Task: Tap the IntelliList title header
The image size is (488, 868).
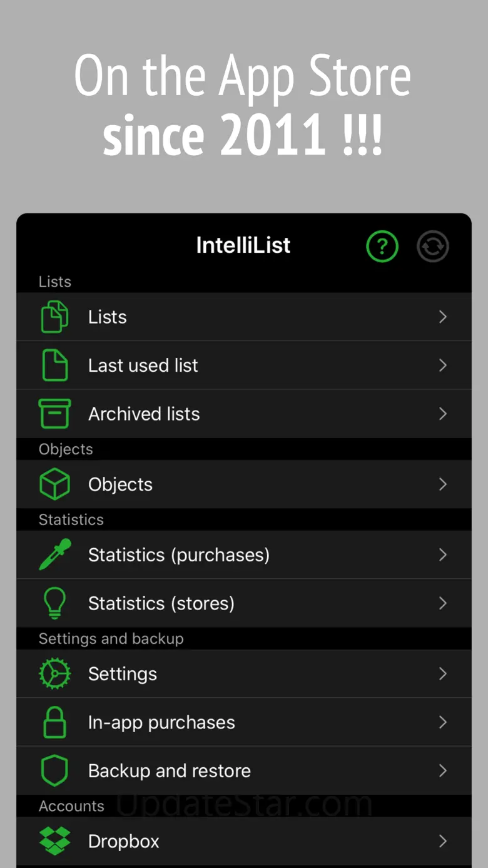Action: click(243, 245)
